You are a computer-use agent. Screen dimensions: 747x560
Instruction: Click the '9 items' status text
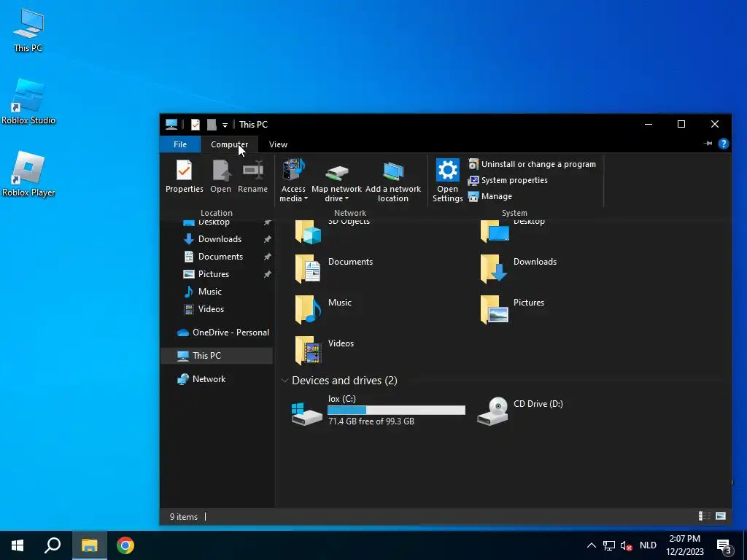[x=183, y=517]
